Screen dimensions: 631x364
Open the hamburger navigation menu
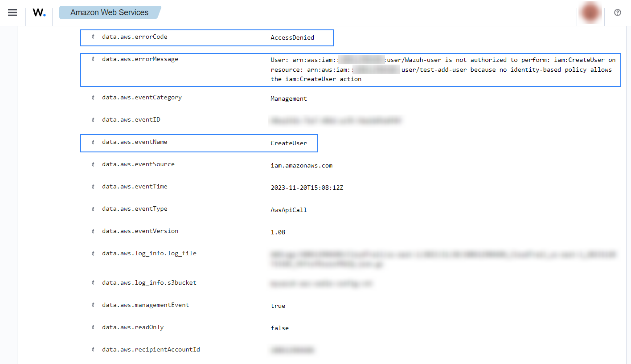pyautogui.click(x=12, y=12)
